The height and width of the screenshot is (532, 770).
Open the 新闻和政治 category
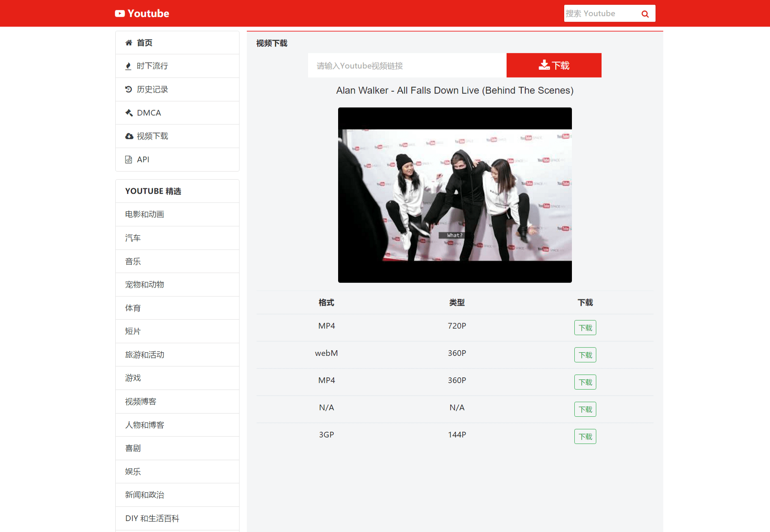pyautogui.click(x=177, y=495)
